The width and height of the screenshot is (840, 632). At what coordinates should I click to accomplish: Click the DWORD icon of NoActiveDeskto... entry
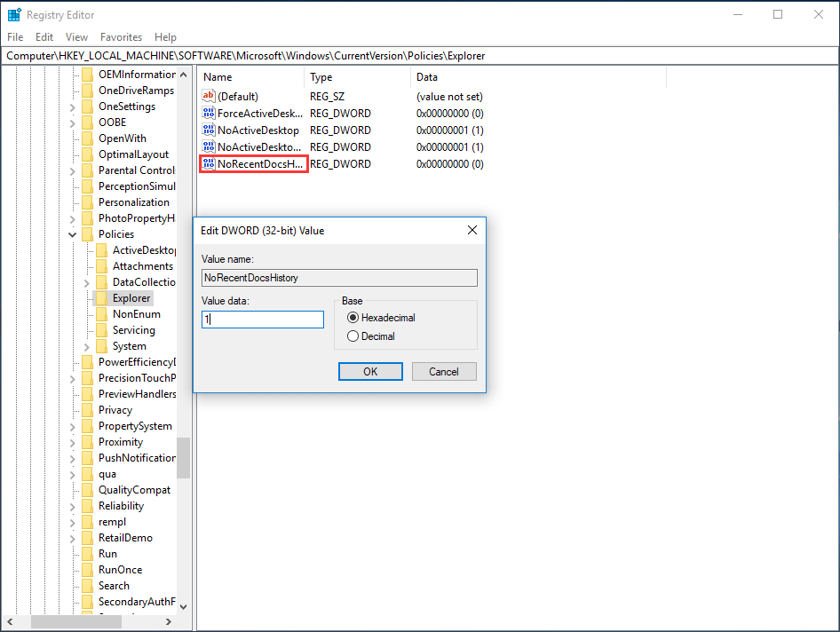pos(209,146)
